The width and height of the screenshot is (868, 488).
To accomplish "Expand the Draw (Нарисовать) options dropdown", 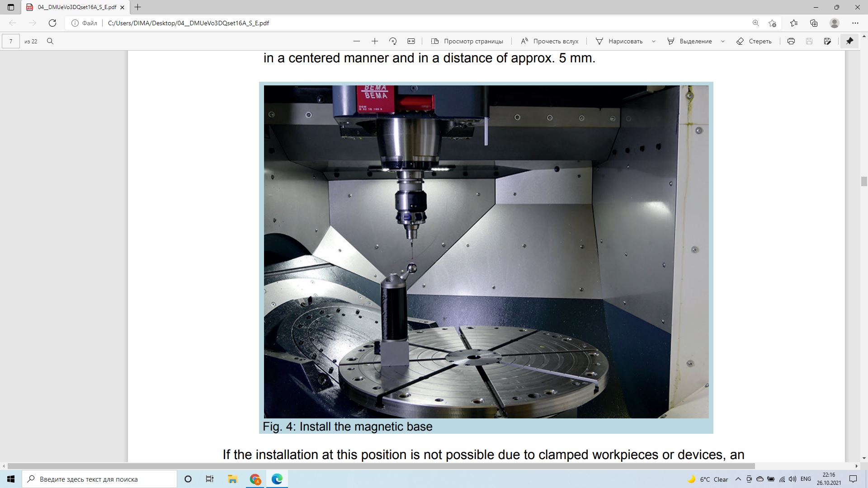I will tap(653, 41).
